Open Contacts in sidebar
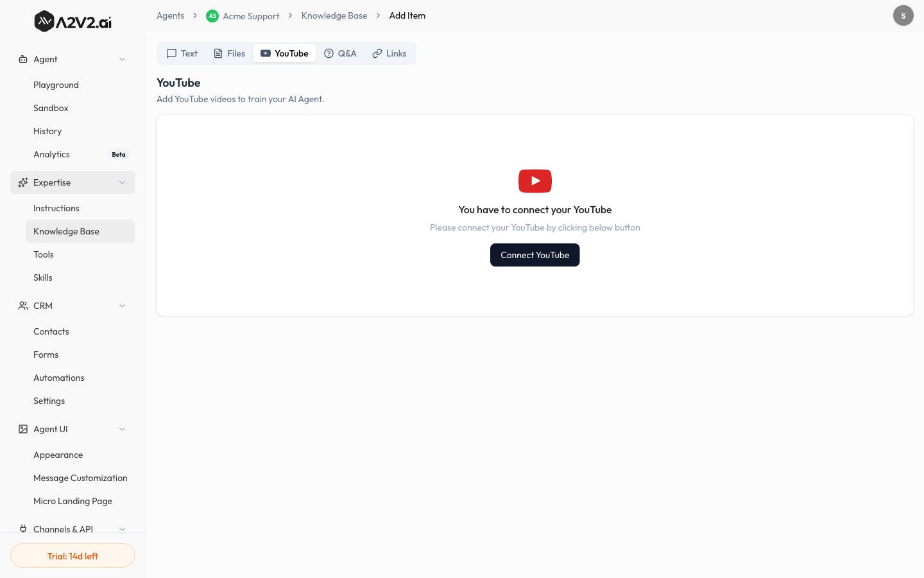Screen dimensions: 924x578 [80, 331]
